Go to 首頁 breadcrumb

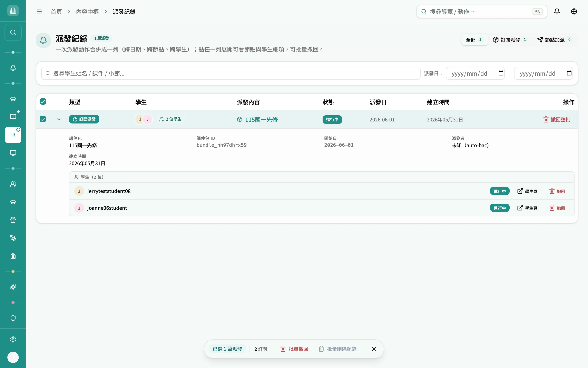coord(56,12)
